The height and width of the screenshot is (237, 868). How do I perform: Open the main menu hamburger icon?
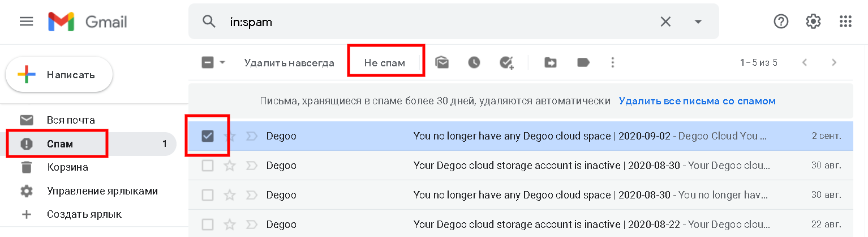point(27,22)
